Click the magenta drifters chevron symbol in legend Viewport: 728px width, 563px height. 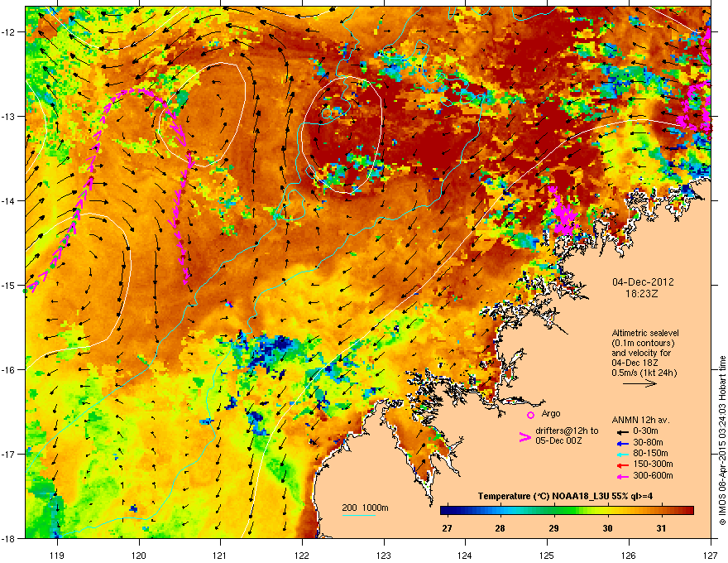[524, 437]
